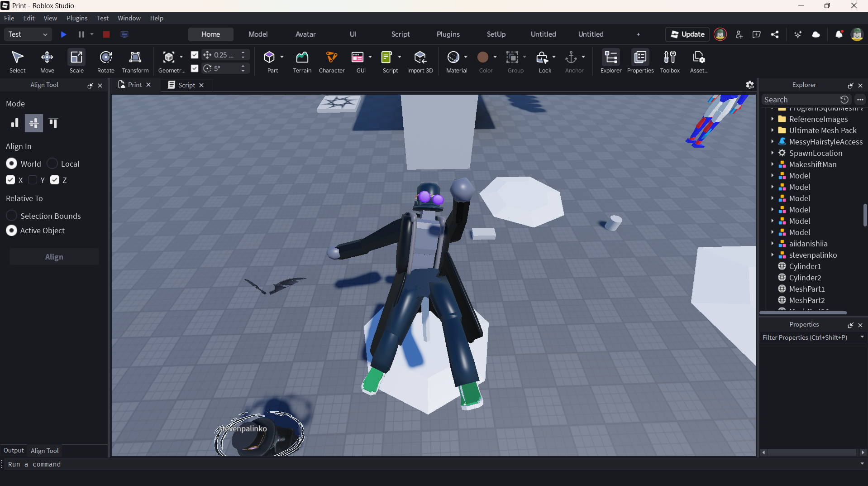The image size is (868, 486).
Task: Open the Test mode dropdown
Action: tap(28, 34)
